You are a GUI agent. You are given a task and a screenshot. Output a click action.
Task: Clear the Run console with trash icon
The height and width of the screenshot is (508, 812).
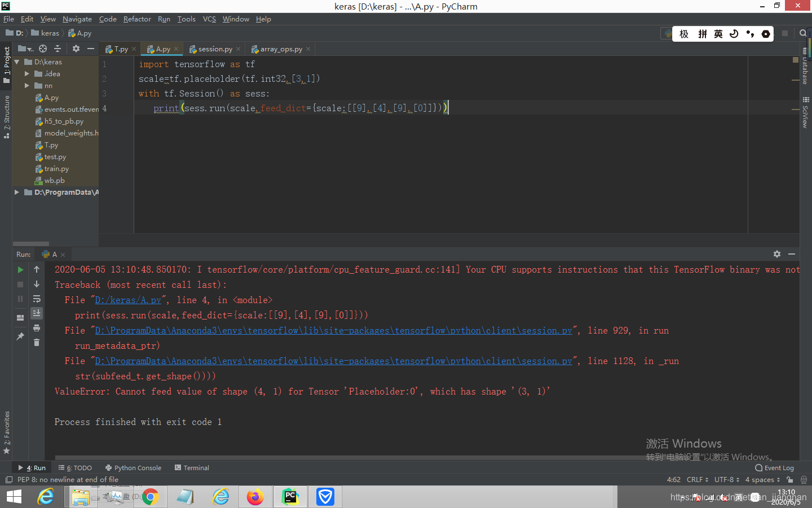[37, 343]
